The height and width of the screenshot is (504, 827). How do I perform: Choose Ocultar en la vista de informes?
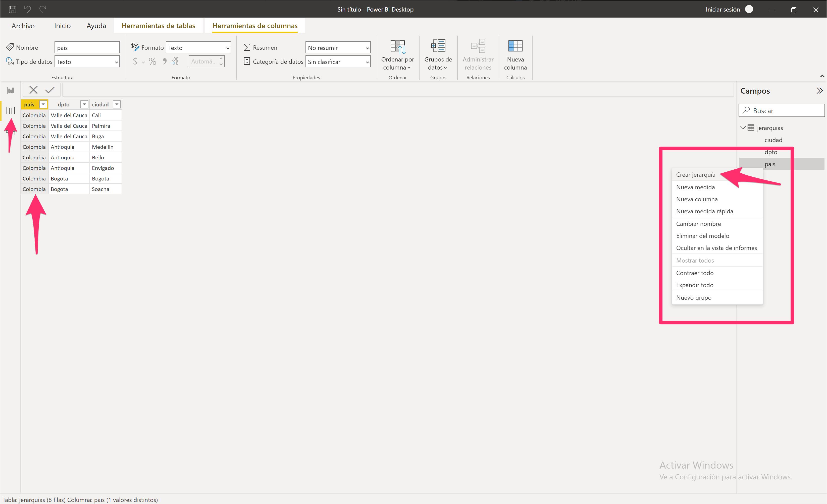717,248
